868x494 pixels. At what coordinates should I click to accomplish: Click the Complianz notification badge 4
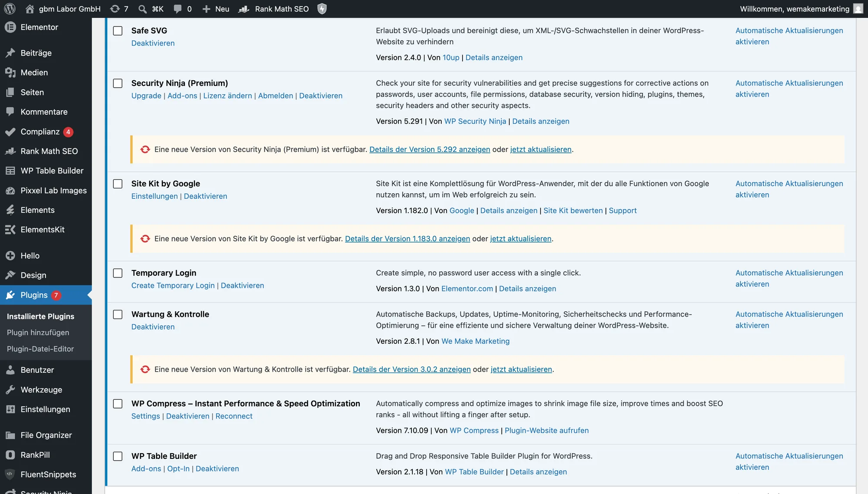(68, 132)
